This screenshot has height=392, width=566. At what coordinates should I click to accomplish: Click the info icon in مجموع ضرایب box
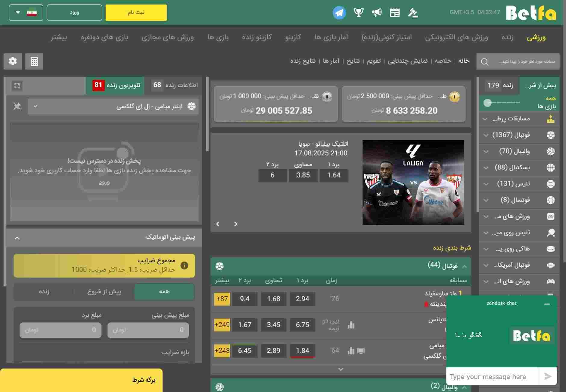point(184,265)
